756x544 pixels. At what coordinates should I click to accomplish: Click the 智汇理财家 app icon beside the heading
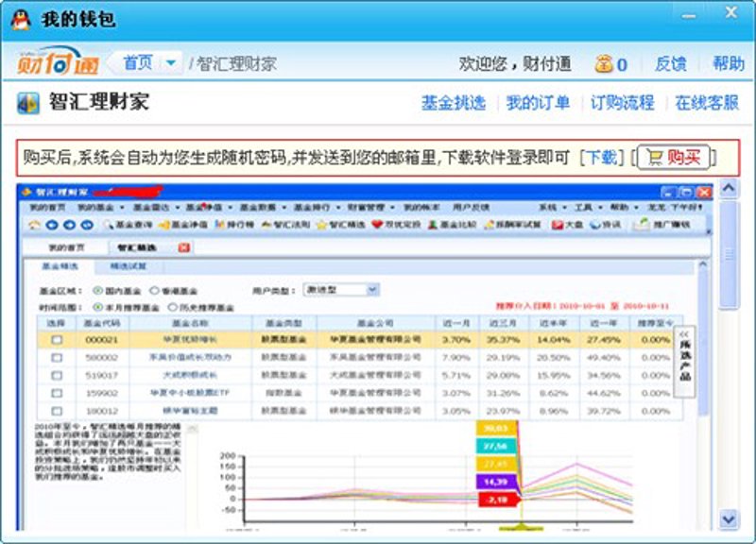(x=28, y=103)
